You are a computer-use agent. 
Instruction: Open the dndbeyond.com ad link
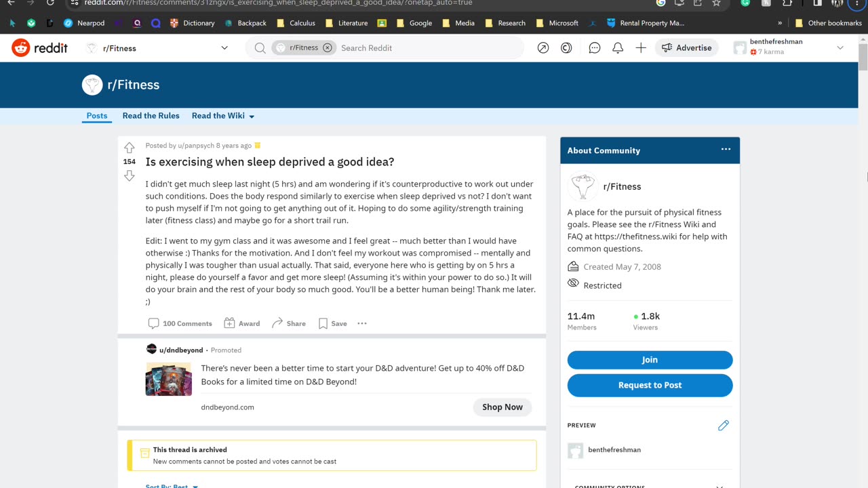228,407
